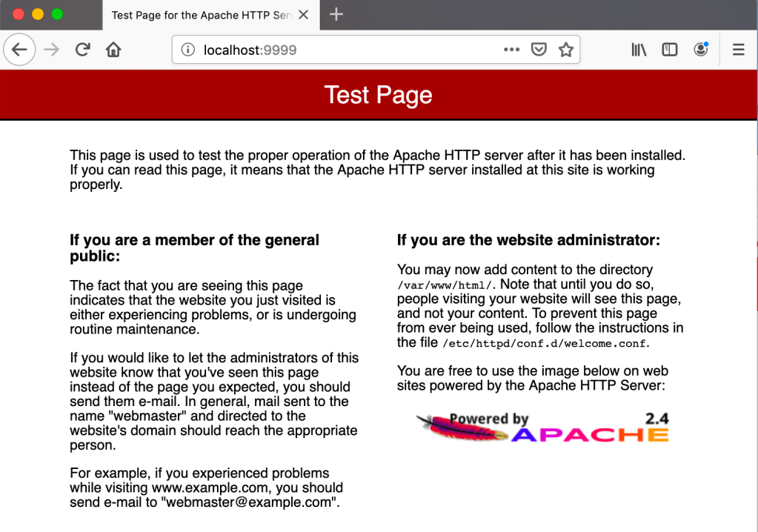Image resolution: width=758 pixels, height=532 pixels.
Task: Click the forward navigation arrow
Action: tap(51, 50)
